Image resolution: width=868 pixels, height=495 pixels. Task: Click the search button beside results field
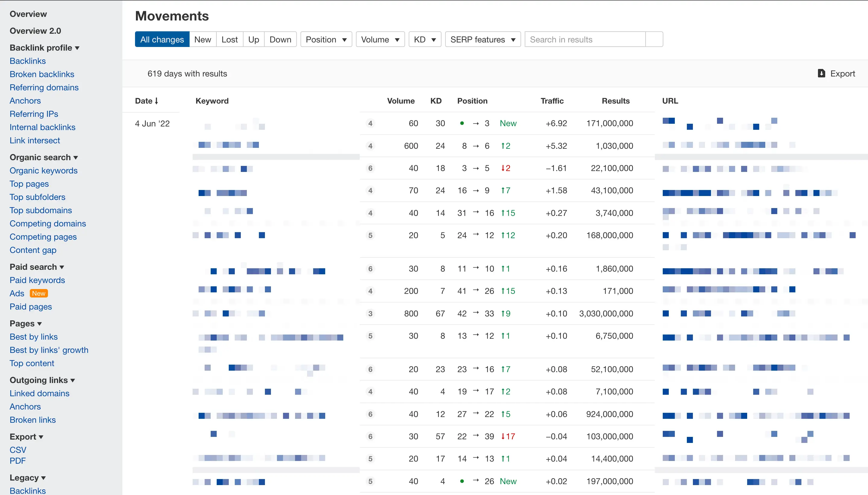654,39
